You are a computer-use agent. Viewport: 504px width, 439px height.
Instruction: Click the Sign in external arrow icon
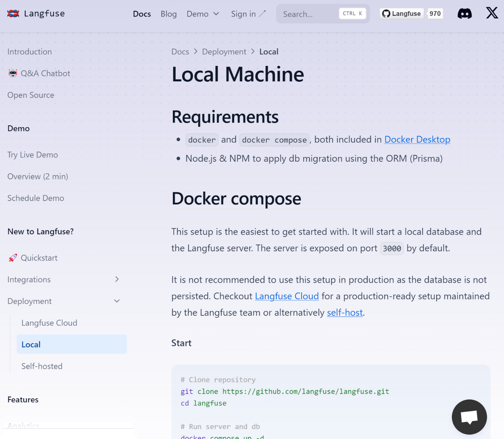[x=262, y=14]
